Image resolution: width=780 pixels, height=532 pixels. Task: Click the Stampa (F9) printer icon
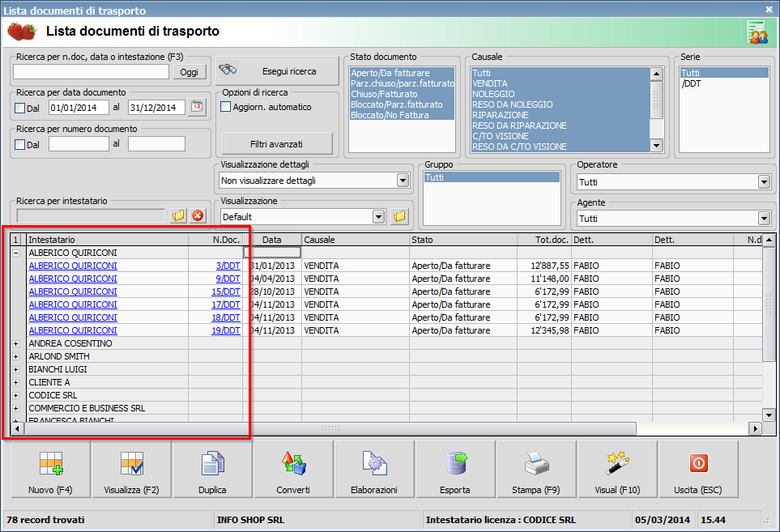coord(537,469)
